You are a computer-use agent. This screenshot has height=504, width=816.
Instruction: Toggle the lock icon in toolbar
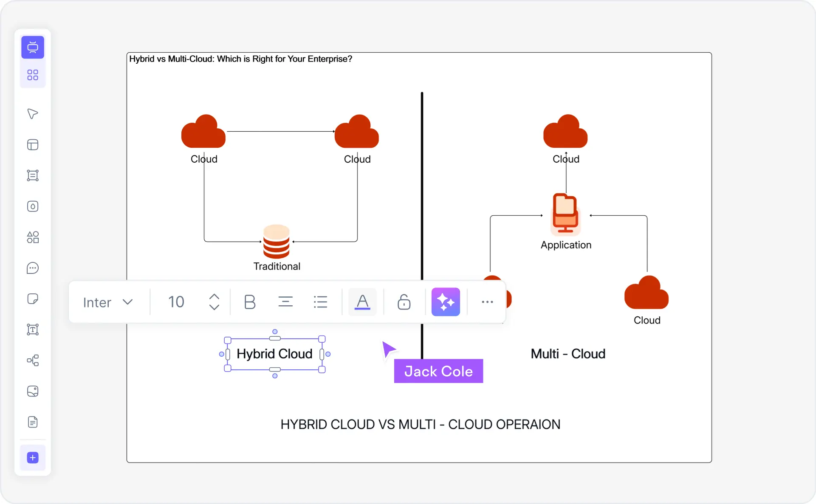pos(404,302)
